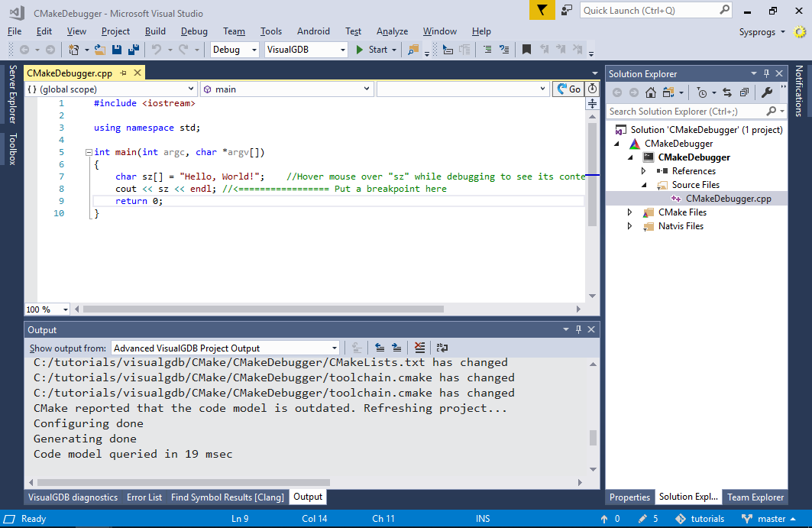Click the send feedback icon beside Quick Launch
The image size is (812, 528).
(567, 11)
